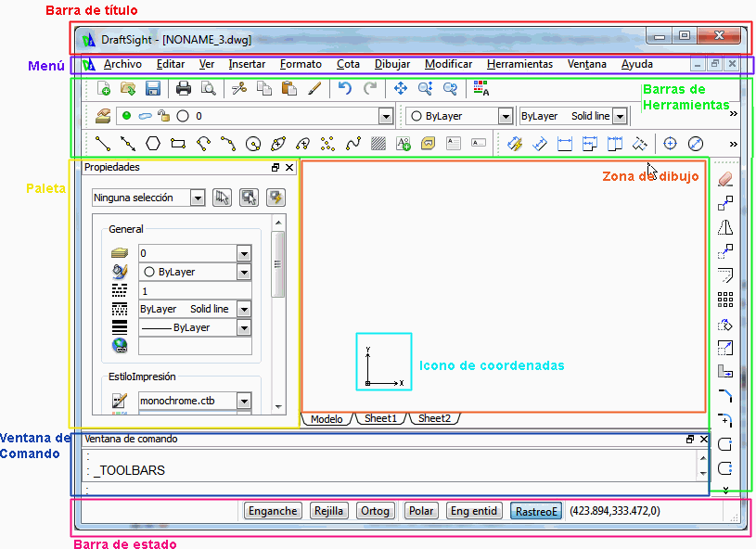Select the Ellipse drawing tool
This screenshot has width=756, height=549.
pos(278,143)
